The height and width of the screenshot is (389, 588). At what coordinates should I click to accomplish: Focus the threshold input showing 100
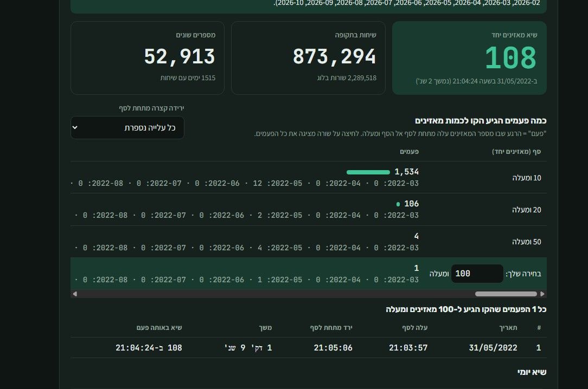[x=477, y=274]
